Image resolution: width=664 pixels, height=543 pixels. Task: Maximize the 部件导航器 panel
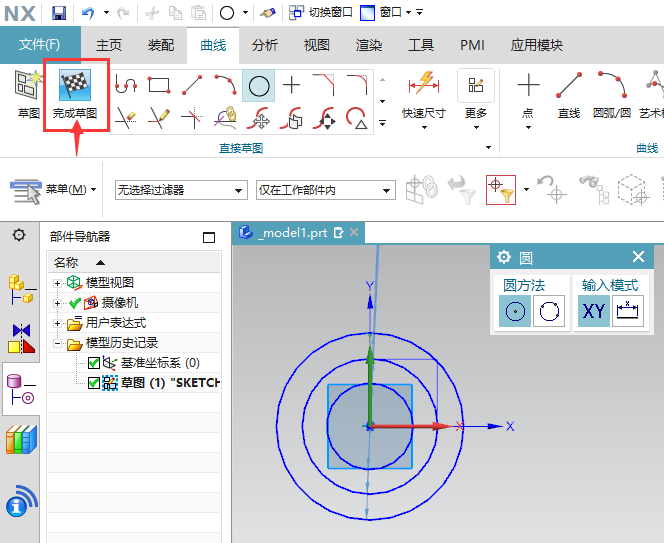209,237
